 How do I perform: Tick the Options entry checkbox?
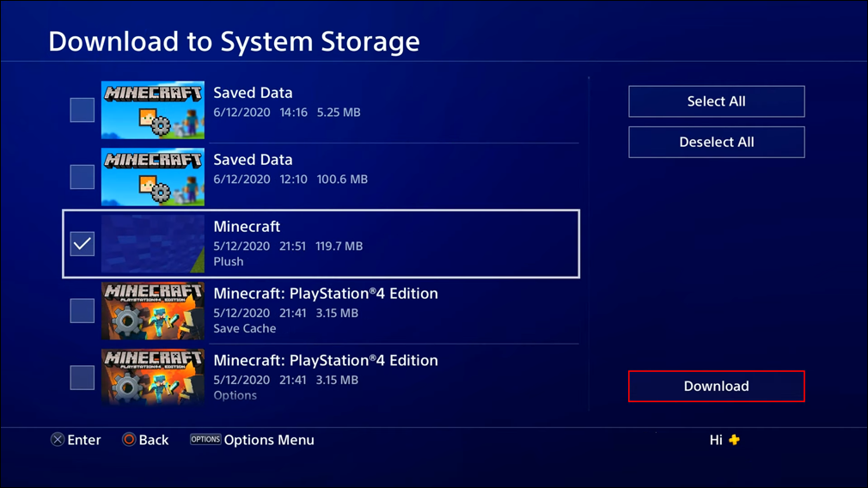[83, 377]
